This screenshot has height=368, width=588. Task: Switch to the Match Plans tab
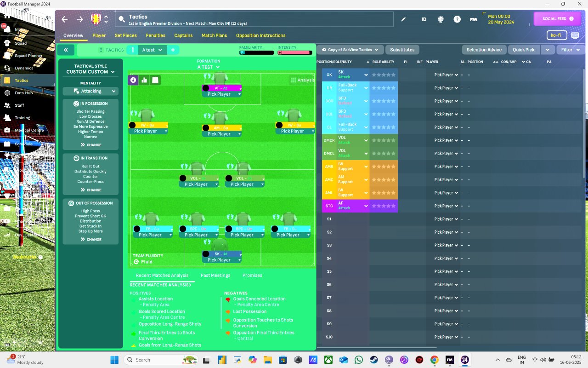[214, 35]
